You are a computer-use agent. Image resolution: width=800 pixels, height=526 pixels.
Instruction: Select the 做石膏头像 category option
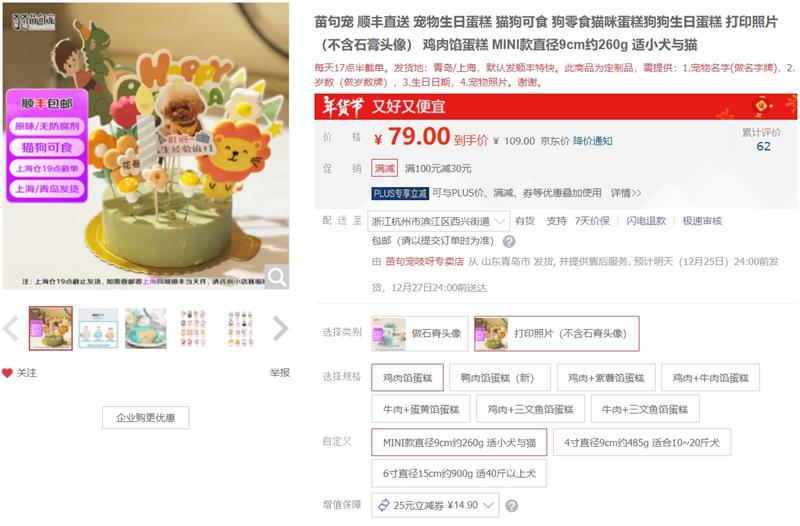click(419, 334)
